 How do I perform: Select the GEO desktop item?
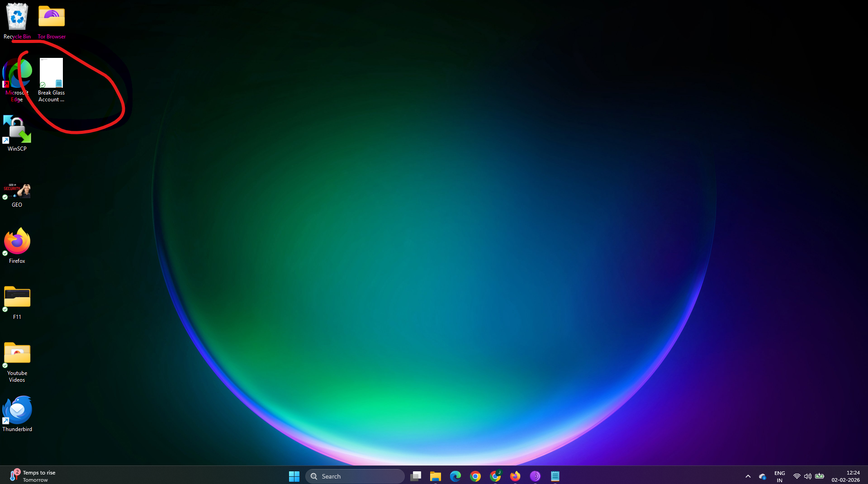point(17,194)
